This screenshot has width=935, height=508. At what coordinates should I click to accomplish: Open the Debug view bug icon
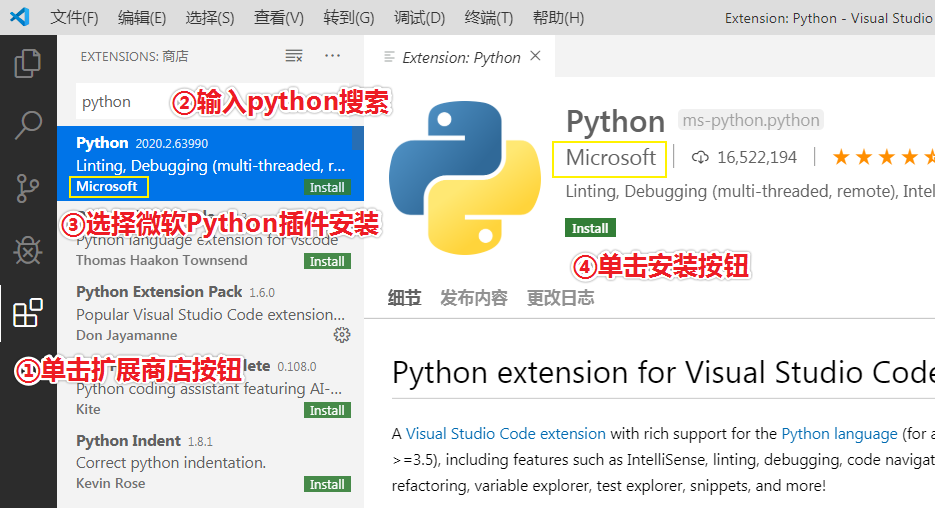pos(27,250)
